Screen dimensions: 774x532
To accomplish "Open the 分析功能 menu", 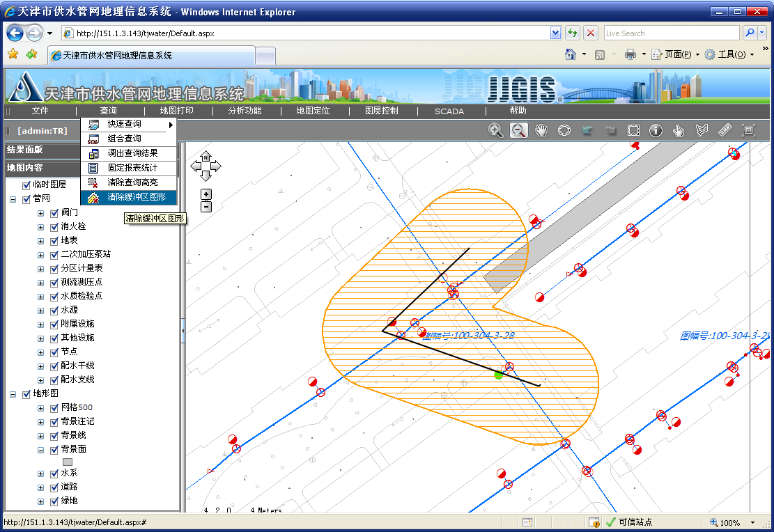I will tap(245, 111).
